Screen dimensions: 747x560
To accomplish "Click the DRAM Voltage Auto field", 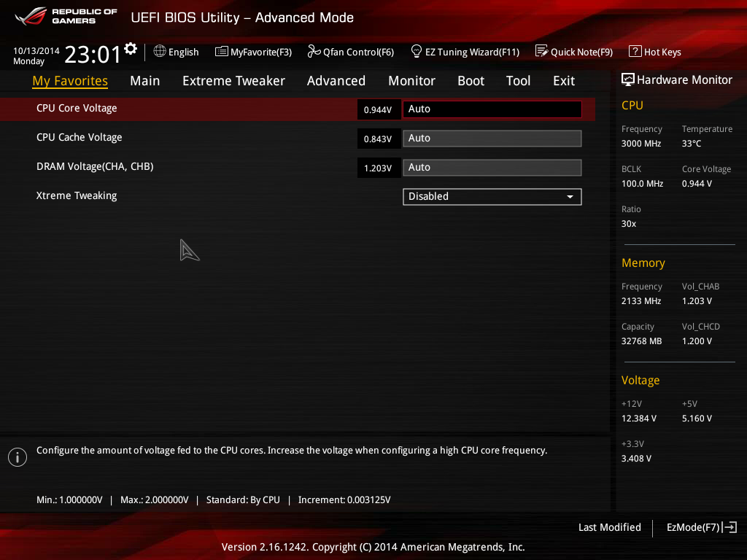I will point(492,168).
